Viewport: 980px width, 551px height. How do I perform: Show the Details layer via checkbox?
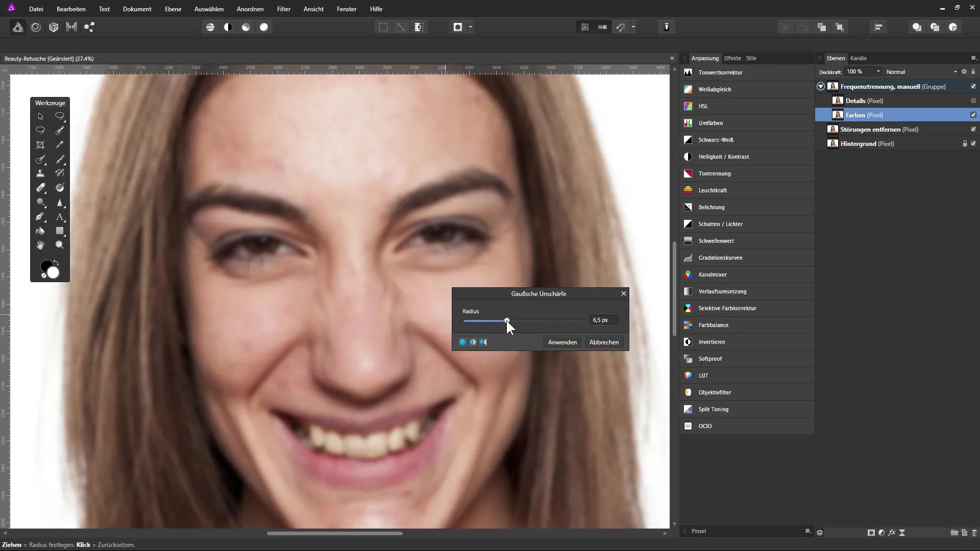(973, 101)
